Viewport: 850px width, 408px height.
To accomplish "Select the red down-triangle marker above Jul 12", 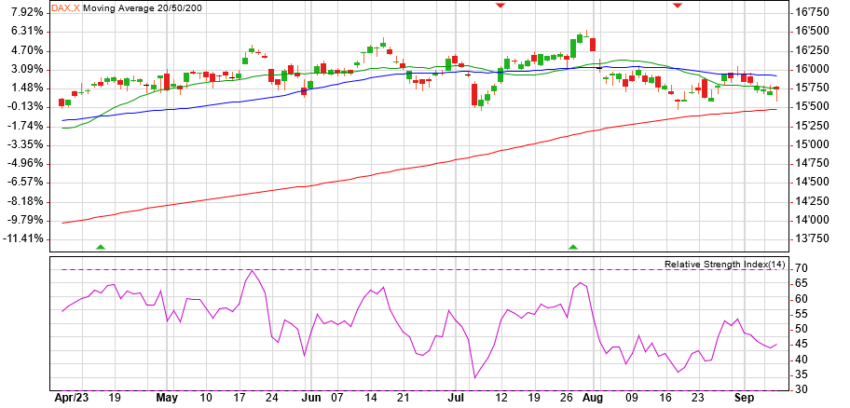I will click(x=500, y=5).
